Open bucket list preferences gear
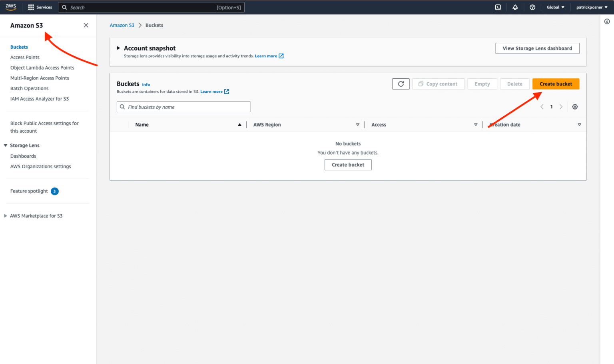This screenshot has width=614, height=364. tap(575, 107)
